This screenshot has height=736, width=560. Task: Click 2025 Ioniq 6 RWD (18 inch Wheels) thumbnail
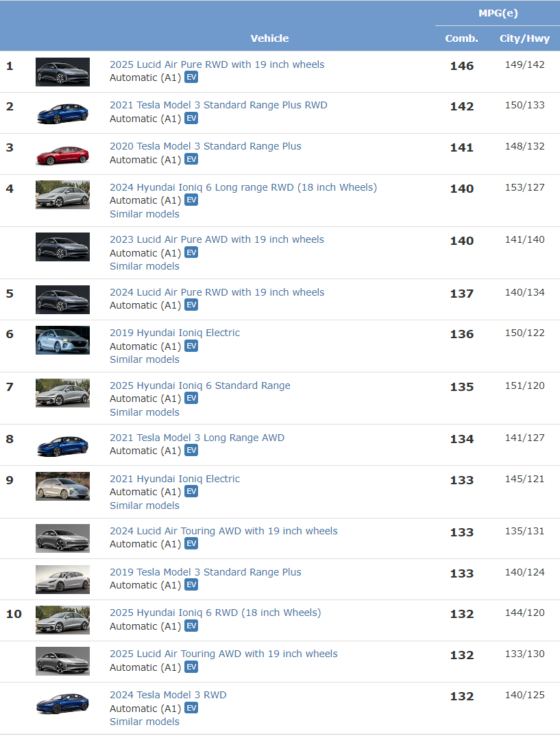(62, 620)
